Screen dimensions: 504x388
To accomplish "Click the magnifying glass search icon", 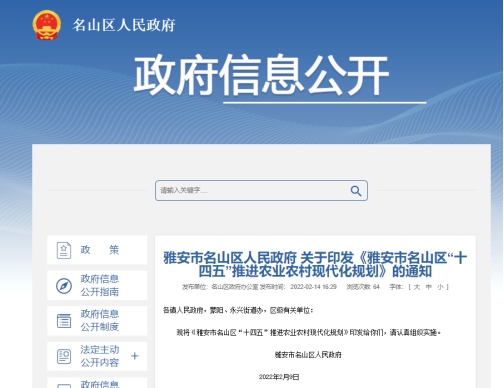I will point(356,191).
